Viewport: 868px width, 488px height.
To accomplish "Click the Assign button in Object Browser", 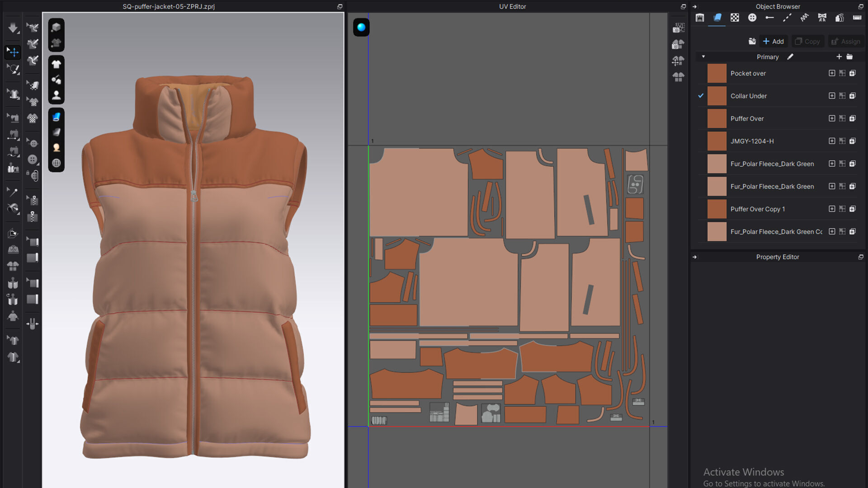I will [x=846, y=41].
